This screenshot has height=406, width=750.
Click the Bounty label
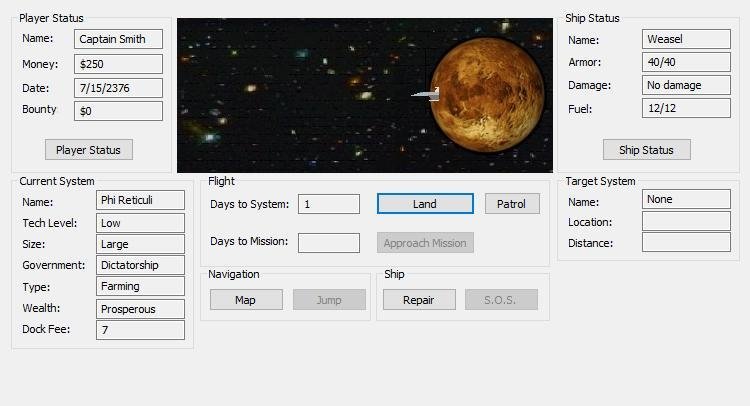pos(39,110)
